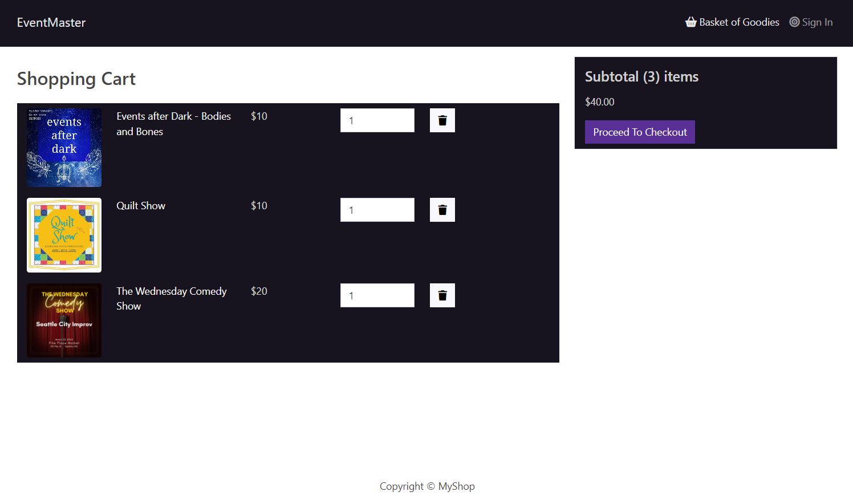Click the basket icon beside Basket of Goodies

[690, 22]
